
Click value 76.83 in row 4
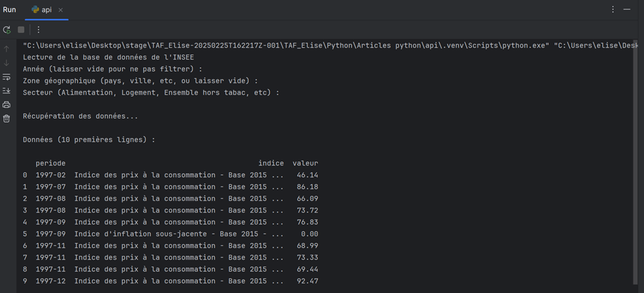point(307,222)
